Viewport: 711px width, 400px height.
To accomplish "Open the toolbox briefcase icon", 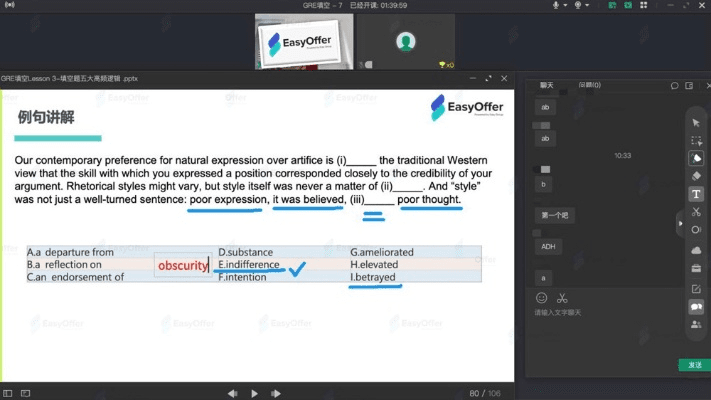I will tap(696, 268).
